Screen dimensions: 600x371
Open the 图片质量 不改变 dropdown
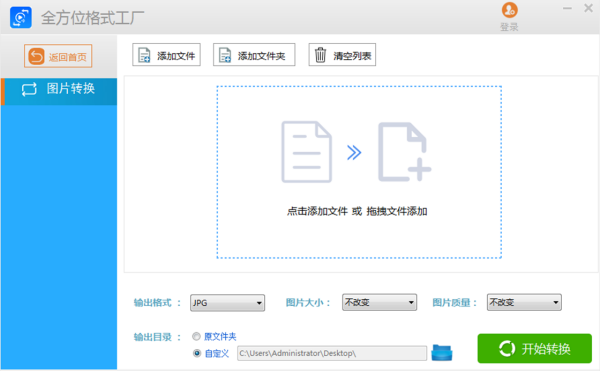point(524,302)
